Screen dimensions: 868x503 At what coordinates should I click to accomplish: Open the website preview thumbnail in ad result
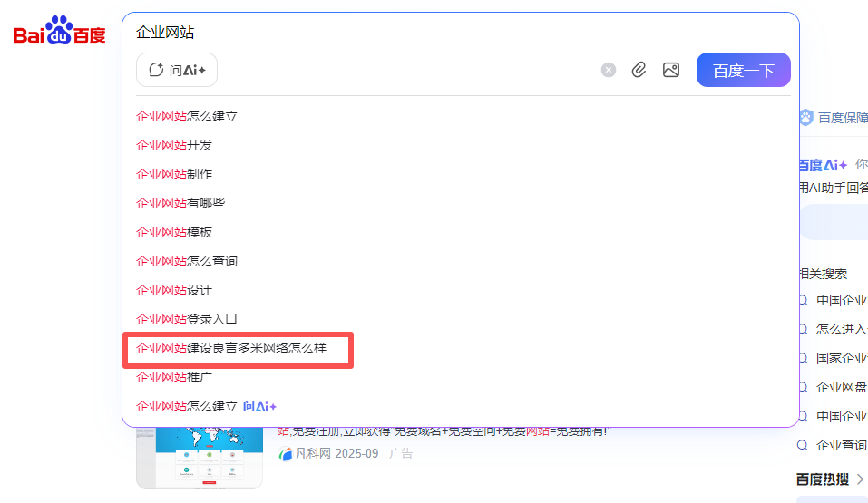pos(199,456)
